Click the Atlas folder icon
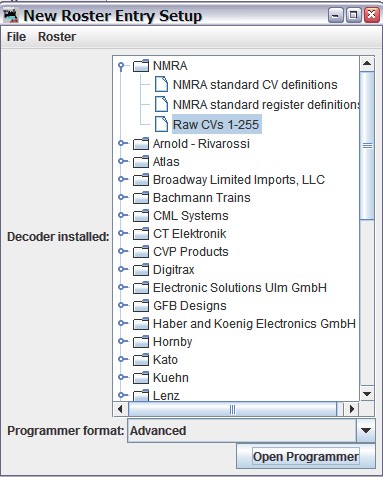Image resolution: width=383 pixels, height=477 pixels. [x=141, y=162]
